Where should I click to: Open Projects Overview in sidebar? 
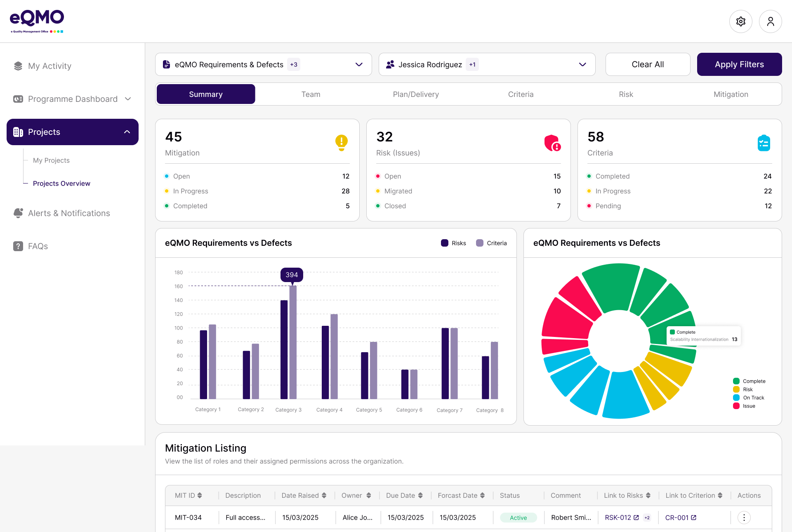point(61,184)
